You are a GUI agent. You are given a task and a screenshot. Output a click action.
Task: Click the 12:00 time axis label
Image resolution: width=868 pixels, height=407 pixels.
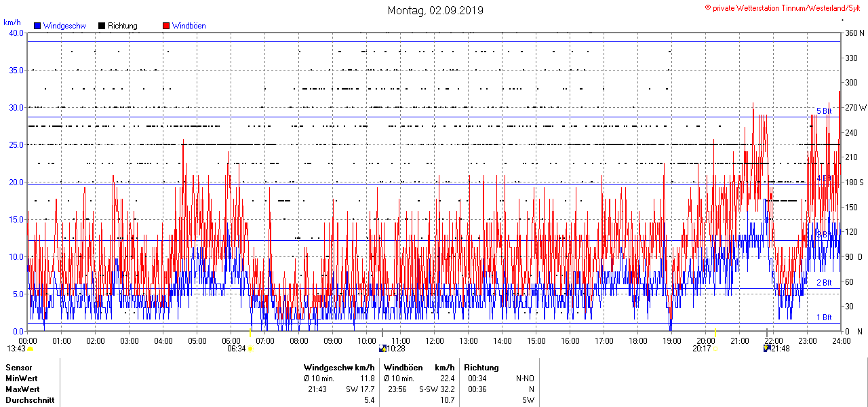click(435, 341)
